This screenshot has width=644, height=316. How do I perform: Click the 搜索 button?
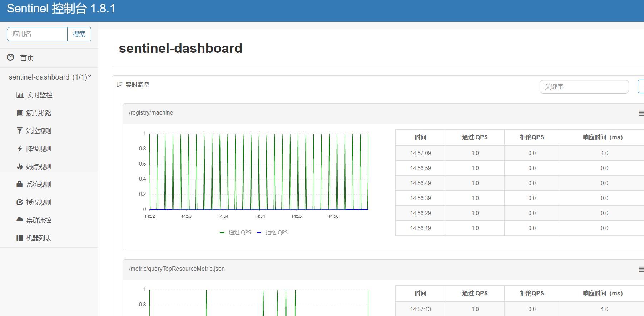click(x=79, y=34)
